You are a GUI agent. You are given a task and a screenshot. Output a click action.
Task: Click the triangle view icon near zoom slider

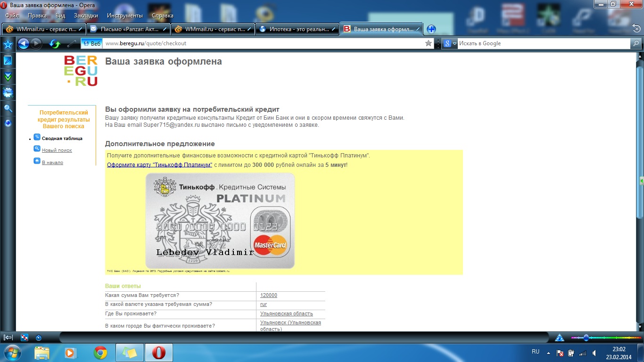[x=560, y=337]
